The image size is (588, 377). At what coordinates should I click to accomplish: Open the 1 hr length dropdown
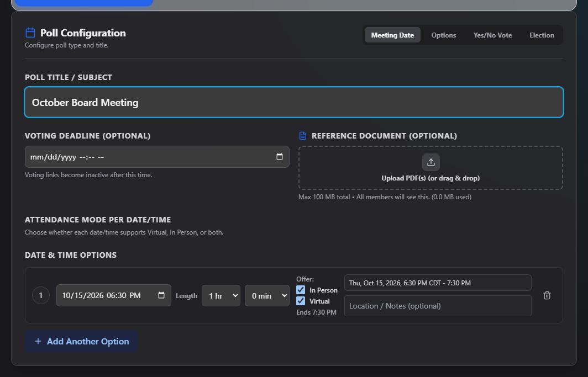coord(221,295)
